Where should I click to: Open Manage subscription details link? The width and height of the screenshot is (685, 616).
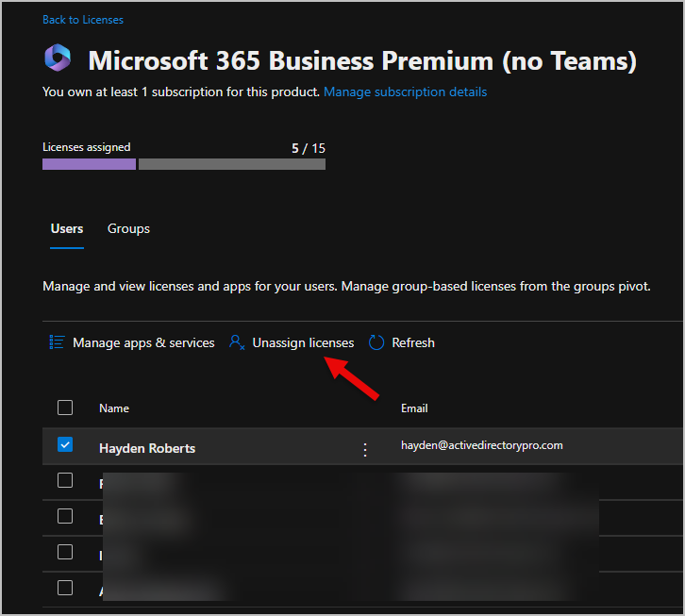coord(405,92)
